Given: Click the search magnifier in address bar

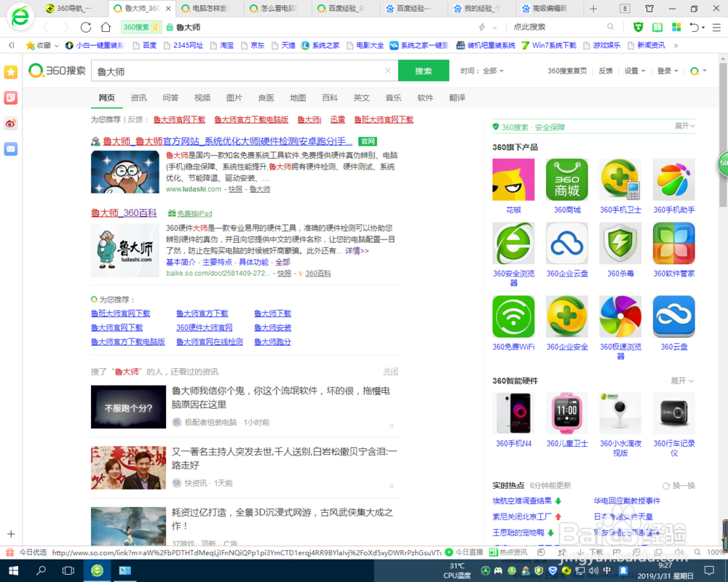Looking at the screenshot, I should click(610, 27).
